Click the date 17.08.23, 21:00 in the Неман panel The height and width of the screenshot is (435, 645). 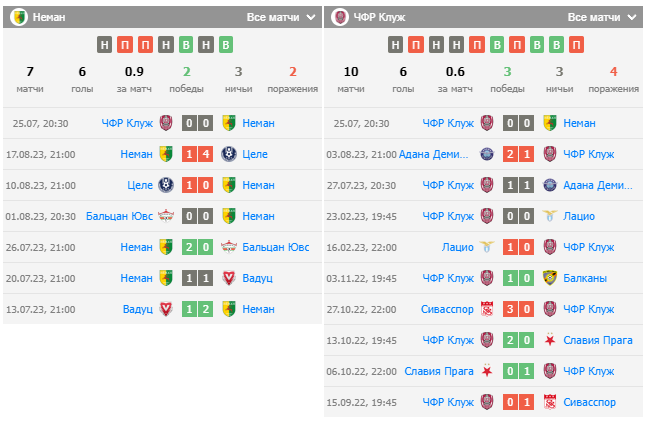click(40, 155)
